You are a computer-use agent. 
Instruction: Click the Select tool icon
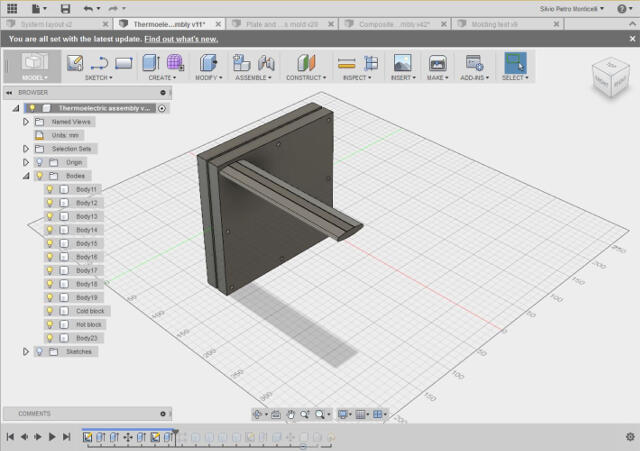point(515,62)
